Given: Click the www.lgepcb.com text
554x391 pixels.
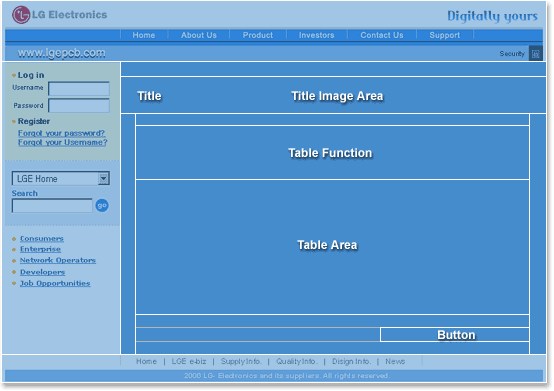Looking at the screenshot, I should coord(61,53).
